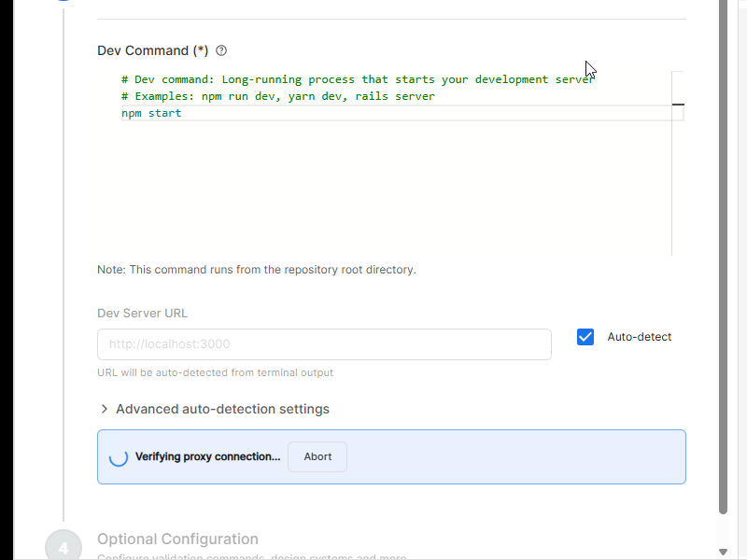Click the editor's overview ruler marker
This screenshot has height=560, width=747.
(678, 105)
